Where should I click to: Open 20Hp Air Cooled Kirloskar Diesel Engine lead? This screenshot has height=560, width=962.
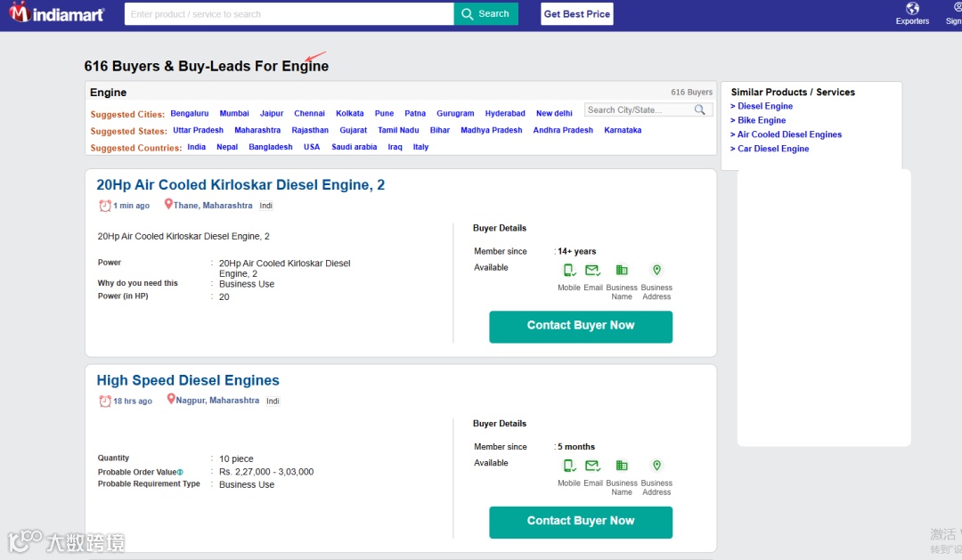tap(240, 184)
